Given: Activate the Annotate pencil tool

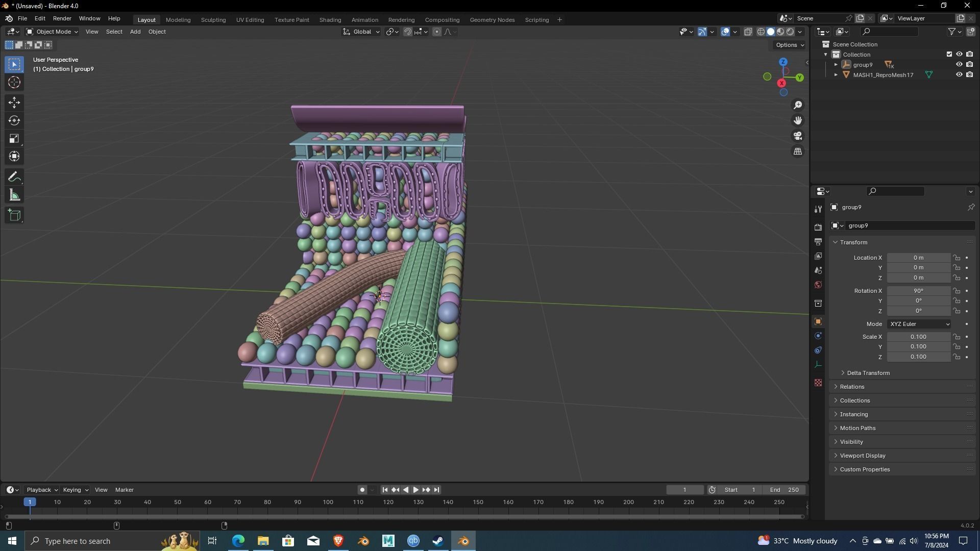Looking at the screenshot, I should (14, 177).
